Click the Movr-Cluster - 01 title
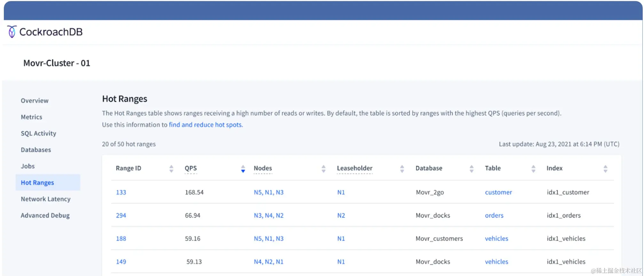This screenshot has width=644, height=276. (x=57, y=63)
